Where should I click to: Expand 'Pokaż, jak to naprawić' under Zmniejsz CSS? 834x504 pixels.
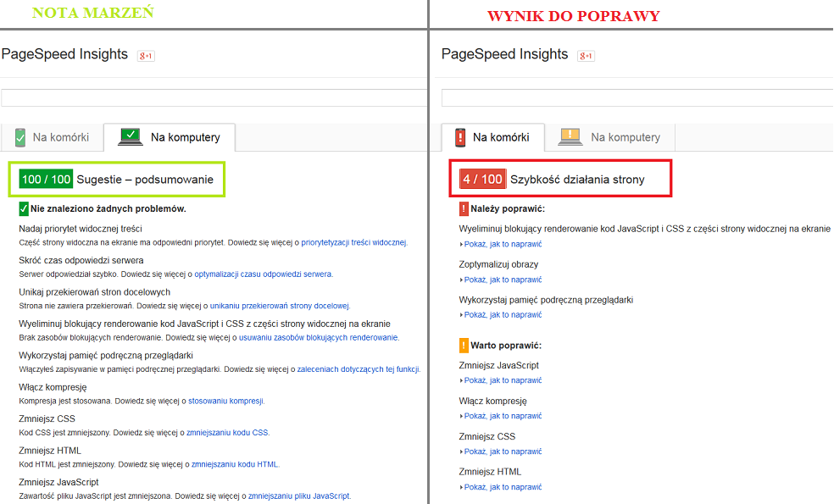[501, 451]
